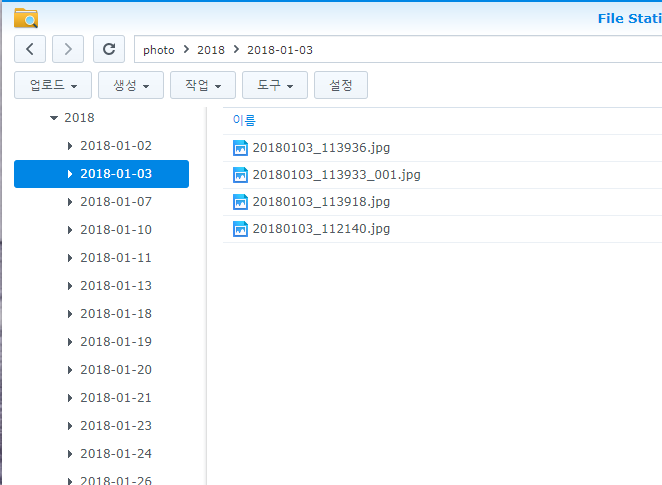Select the 2018 folder in tree
662x485 pixels.
click(79, 118)
